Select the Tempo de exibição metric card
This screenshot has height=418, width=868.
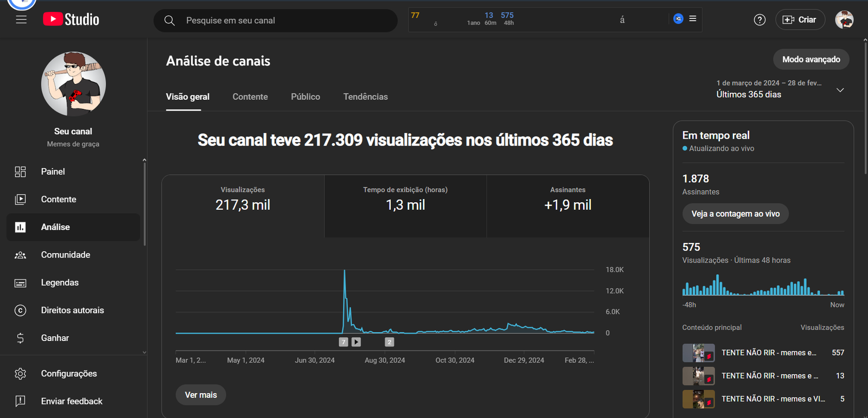click(x=405, y=206)
